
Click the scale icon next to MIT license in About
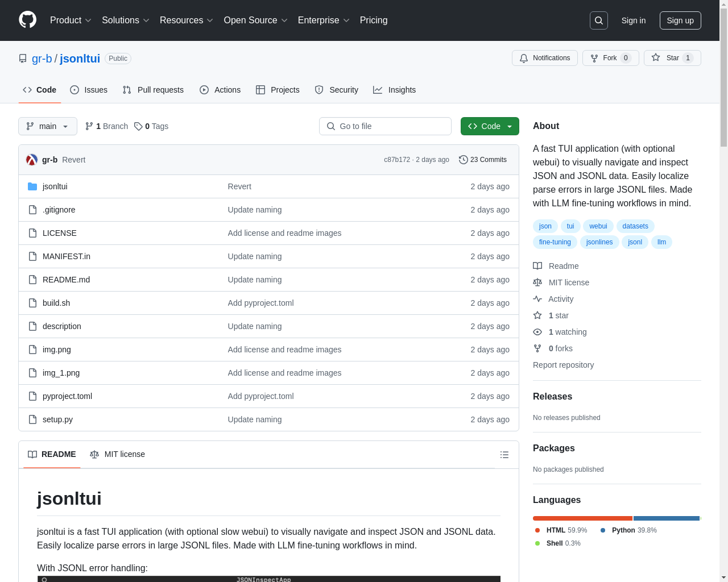click(537, 282)
